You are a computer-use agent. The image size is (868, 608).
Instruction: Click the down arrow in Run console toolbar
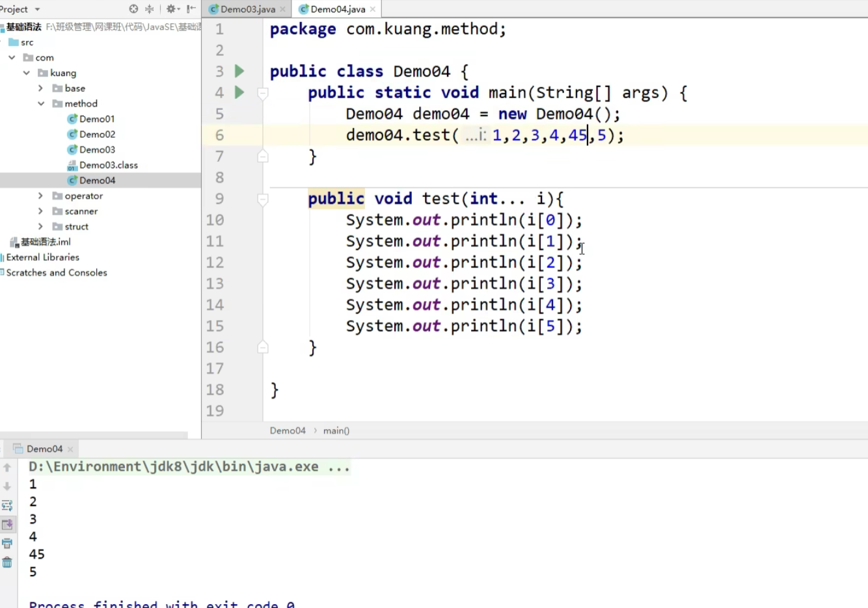[7, 486]
